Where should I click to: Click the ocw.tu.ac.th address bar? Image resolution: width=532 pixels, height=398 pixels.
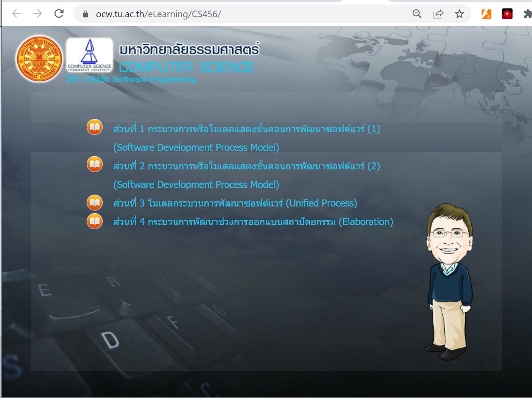(x=221, y=14)
